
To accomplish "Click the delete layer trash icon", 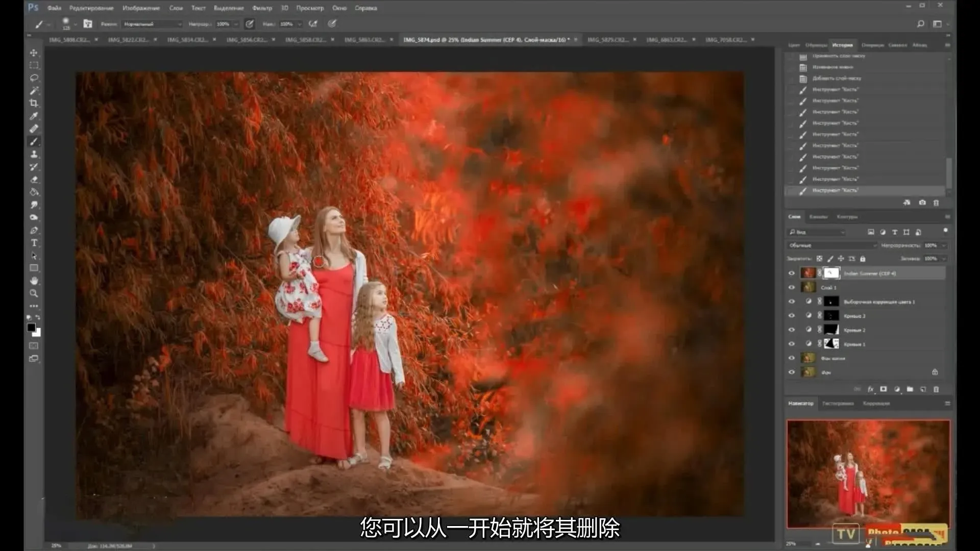I will tap(936, 389).
